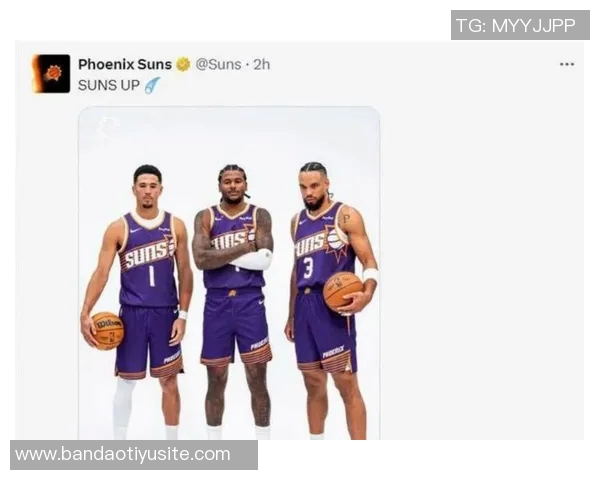Screen dimensions: 600x480
Task: Click jersey number 1 on left player
Action: [x=152, y=276]
